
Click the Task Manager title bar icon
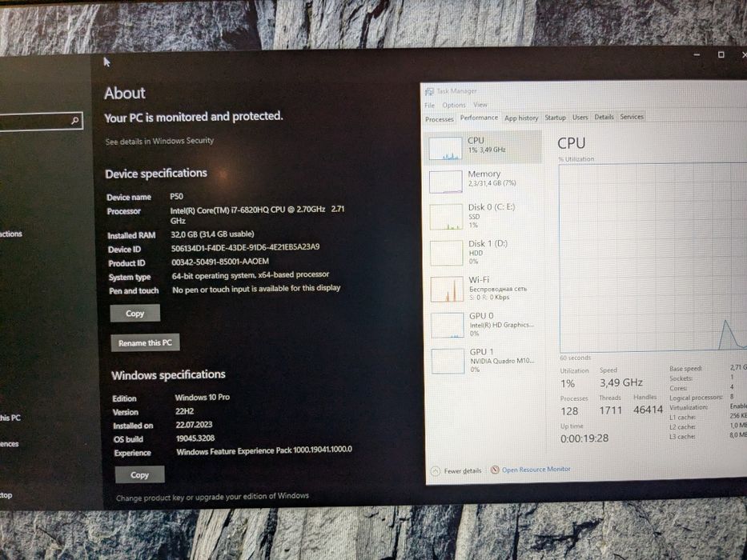point(429,91)
